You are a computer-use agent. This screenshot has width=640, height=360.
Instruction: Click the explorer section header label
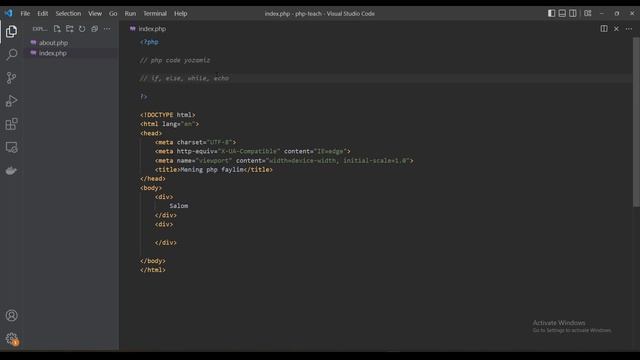pos(40,29)
